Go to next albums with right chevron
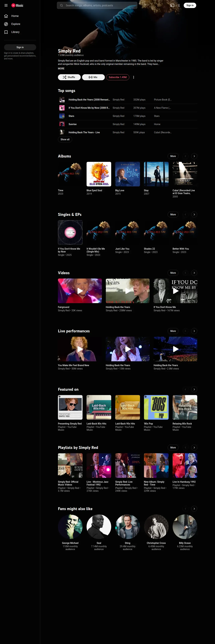This screenshot has width=215, height=644. (194, 156)
